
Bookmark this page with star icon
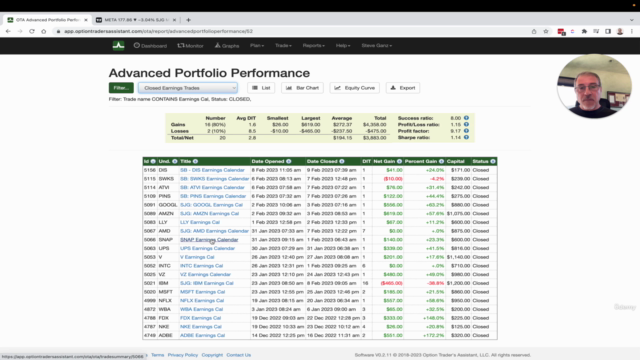coord(546,31)
